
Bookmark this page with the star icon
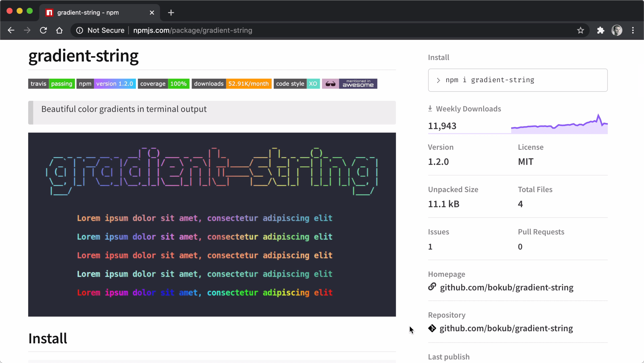click(580, 30)
